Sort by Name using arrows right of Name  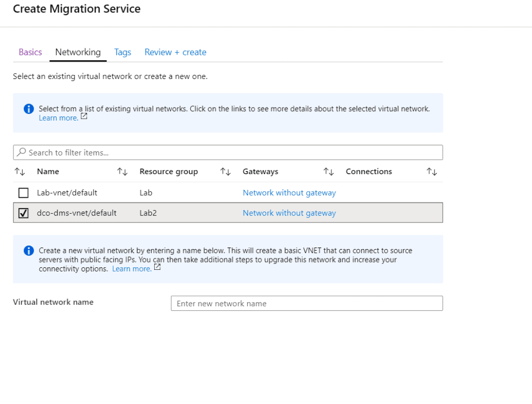[123, 172]
